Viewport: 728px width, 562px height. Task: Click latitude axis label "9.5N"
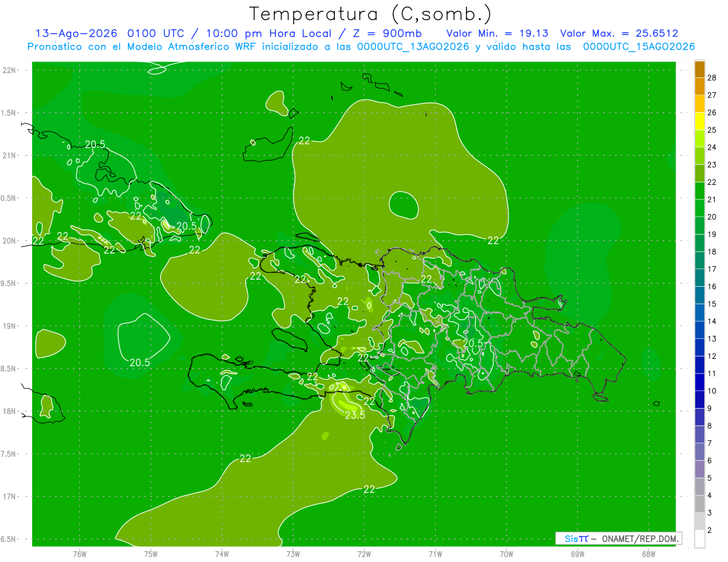tap(9, 283)
